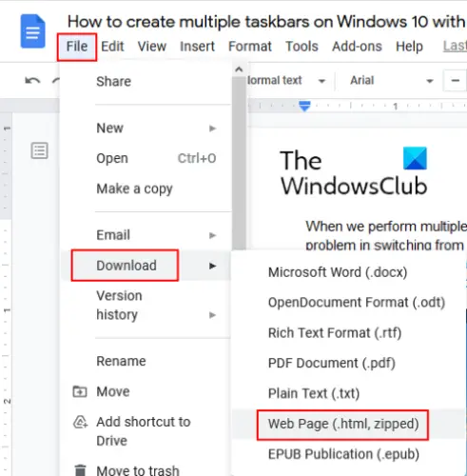Open the File menu
The width and height of the screenshot is (467, 476).
tap(77, 47)
